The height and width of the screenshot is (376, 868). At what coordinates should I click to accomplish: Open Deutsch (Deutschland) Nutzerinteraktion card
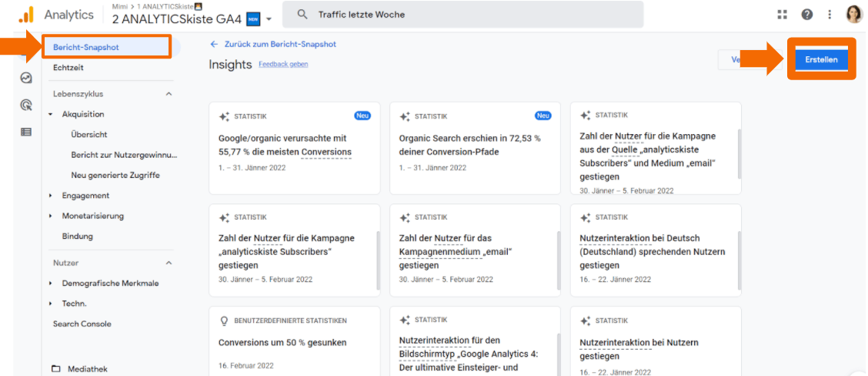(656, 250)
